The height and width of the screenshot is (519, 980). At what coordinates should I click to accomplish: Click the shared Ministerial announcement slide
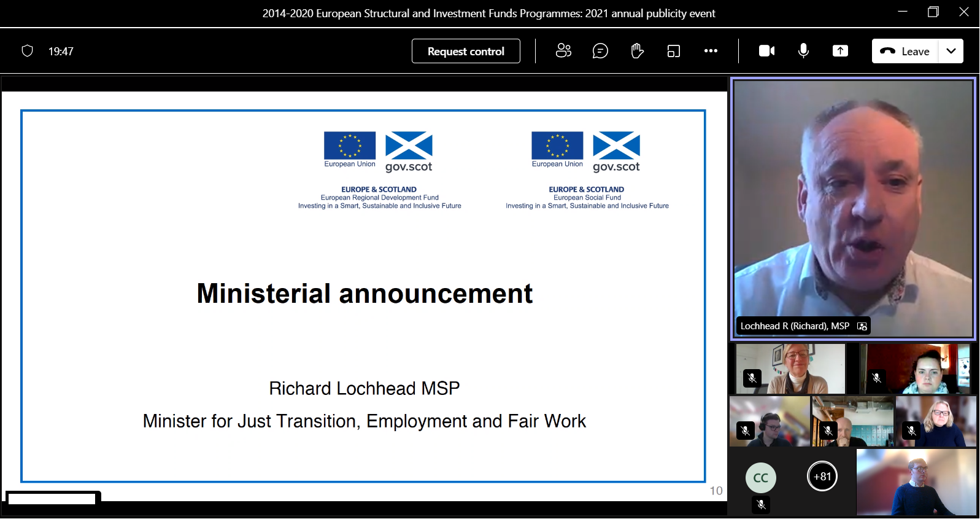point(363,295)
